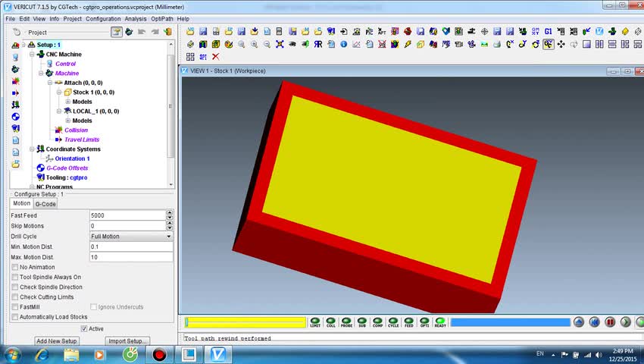
Task: Collapse the Attach (0, 0, 0) node
Action: tap(50, 83)
